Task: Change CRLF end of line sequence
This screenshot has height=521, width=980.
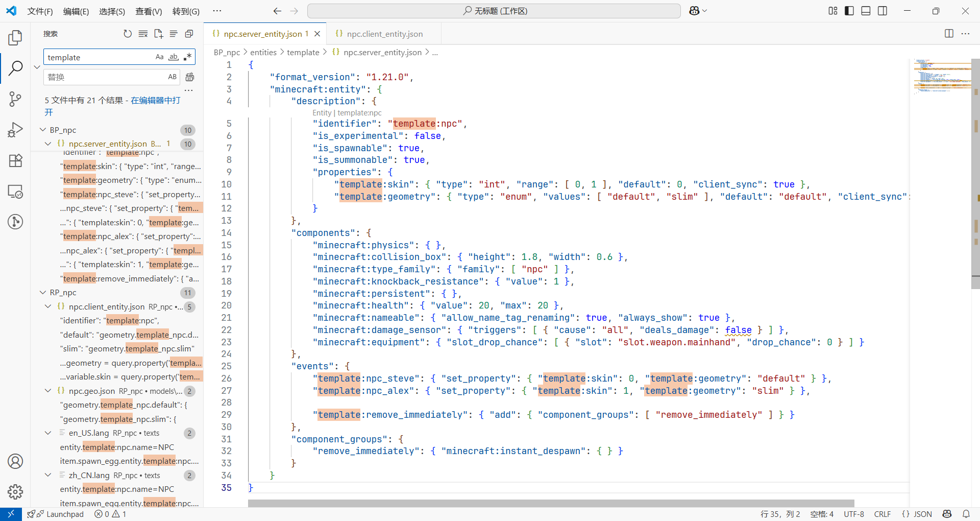Action: click(883, 514)
